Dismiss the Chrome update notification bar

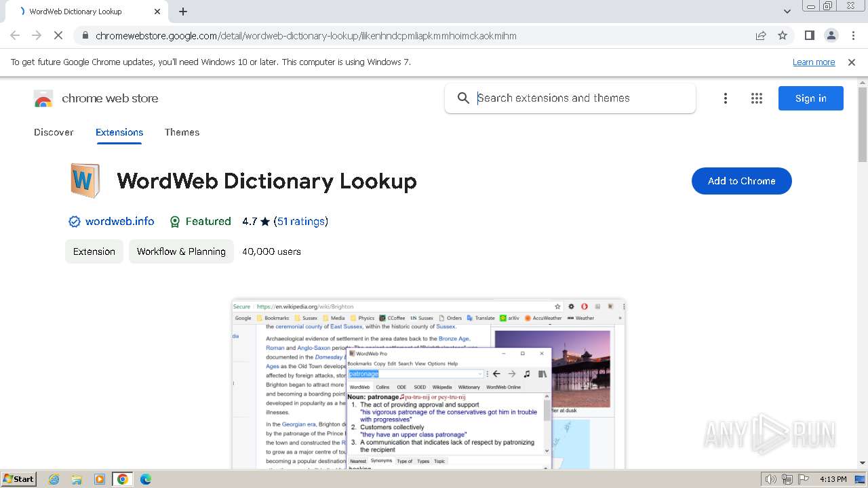pyautogui.click(x=852, y=62)
